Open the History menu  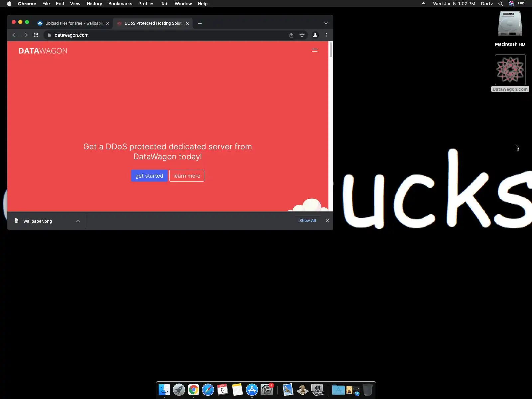coord(94,4)
